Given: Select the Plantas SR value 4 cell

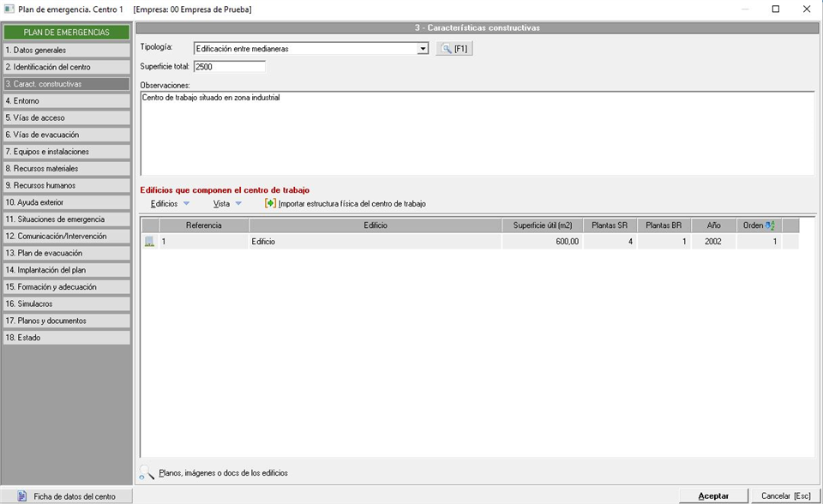Looking at the screenshot, I should (610, 242).
